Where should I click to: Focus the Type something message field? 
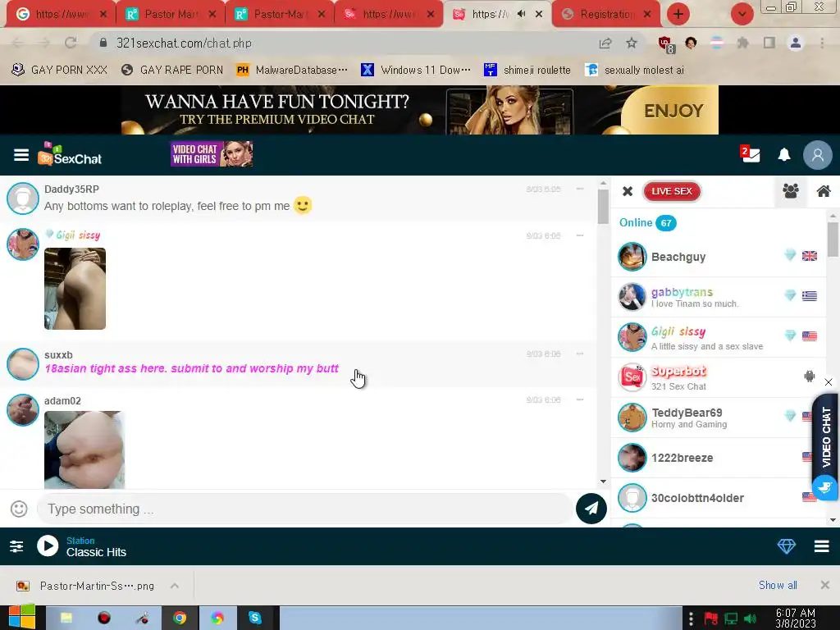pos(304,509)
